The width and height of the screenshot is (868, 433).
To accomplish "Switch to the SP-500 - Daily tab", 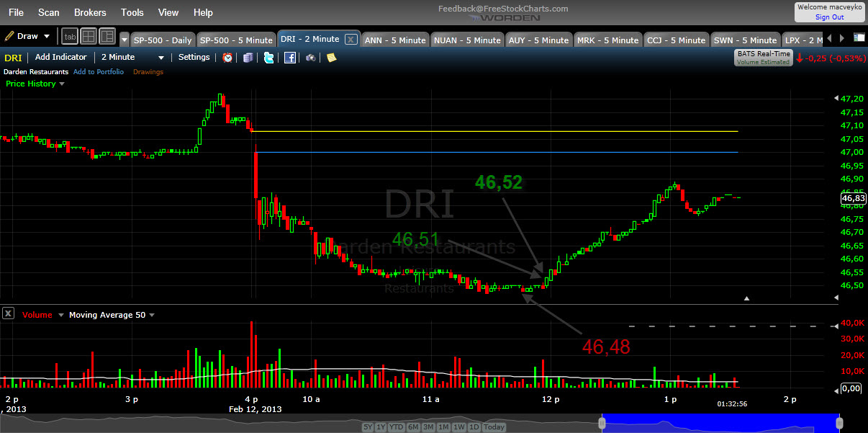I will (x=162, y=40).
